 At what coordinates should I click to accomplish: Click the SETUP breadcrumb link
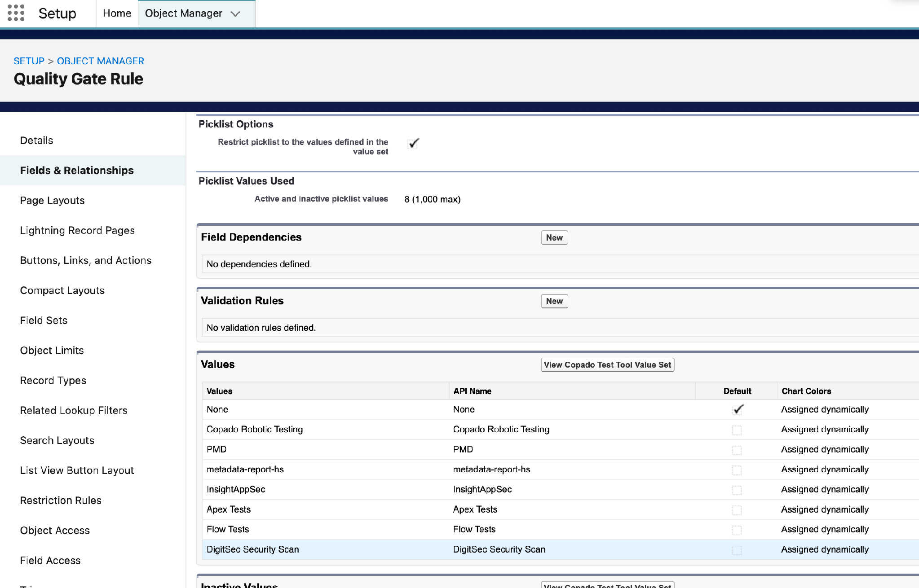(29, 61)
